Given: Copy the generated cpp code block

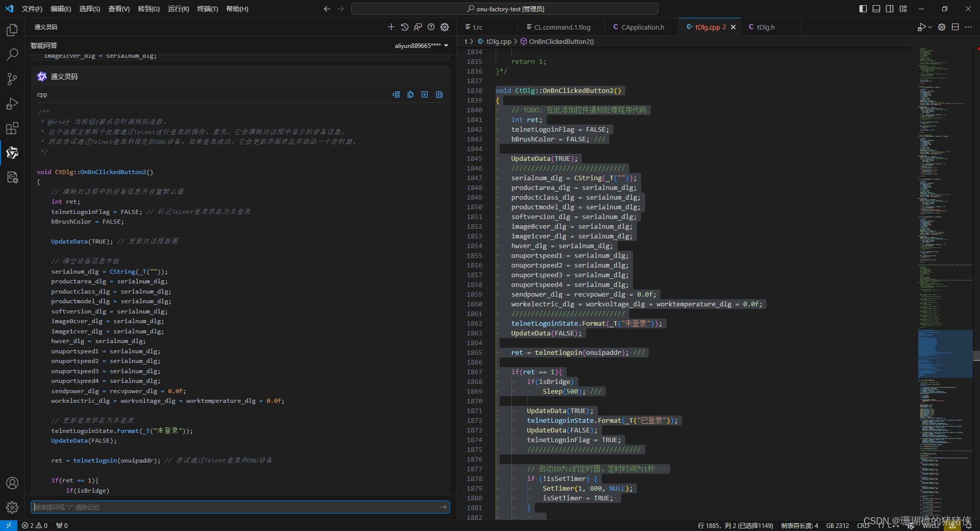Looking at the screenshot, I should (x=410, y=94).
